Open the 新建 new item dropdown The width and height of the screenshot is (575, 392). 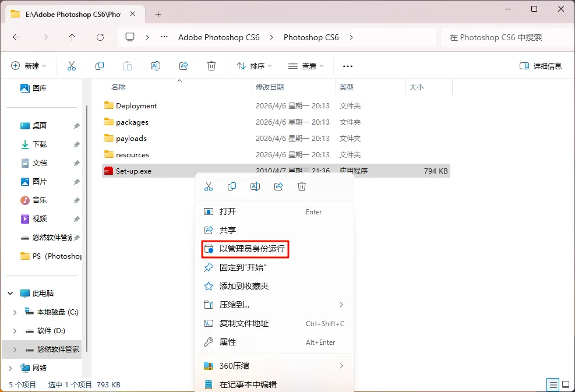[x=29, y=66]
